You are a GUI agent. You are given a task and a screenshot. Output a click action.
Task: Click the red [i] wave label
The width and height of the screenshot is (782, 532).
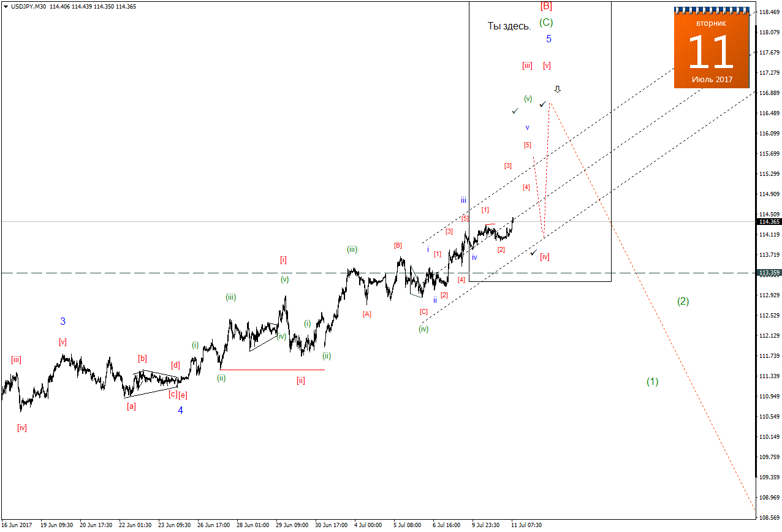[283, 259]
